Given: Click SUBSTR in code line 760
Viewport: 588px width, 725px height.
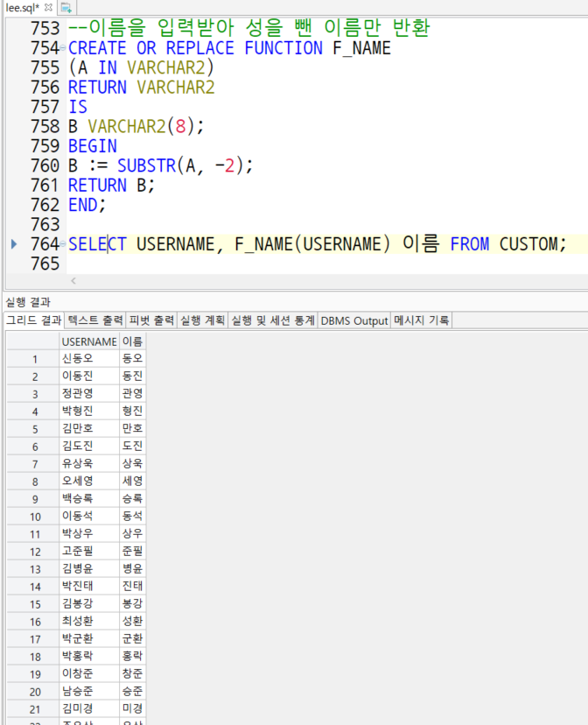Looking at the screenshot, I should point(146,165).
